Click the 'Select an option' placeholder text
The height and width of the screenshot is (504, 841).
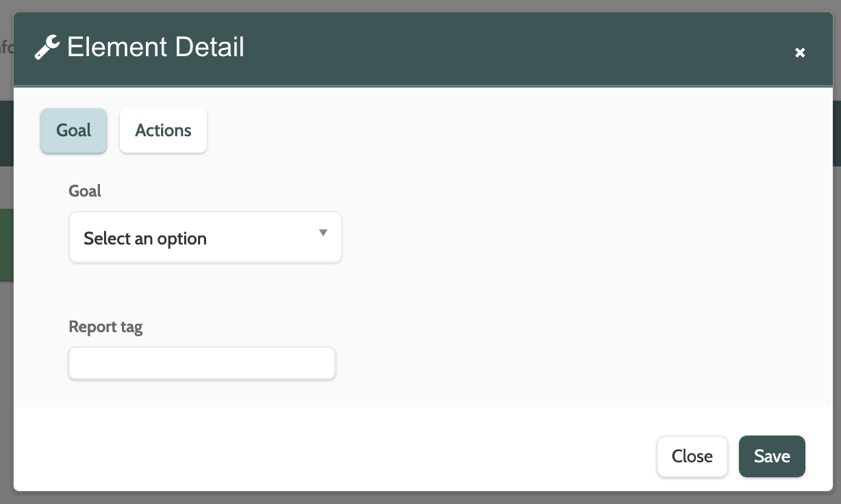(145, 238)
